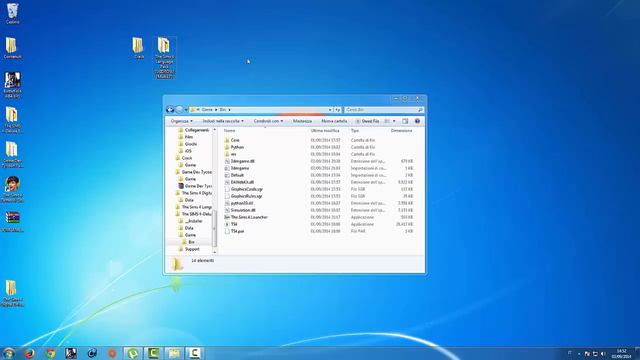This screenshot has width=640, height=360.
Task: Open the Includi nella raccolta dropdown
Action: coord(223,121)
